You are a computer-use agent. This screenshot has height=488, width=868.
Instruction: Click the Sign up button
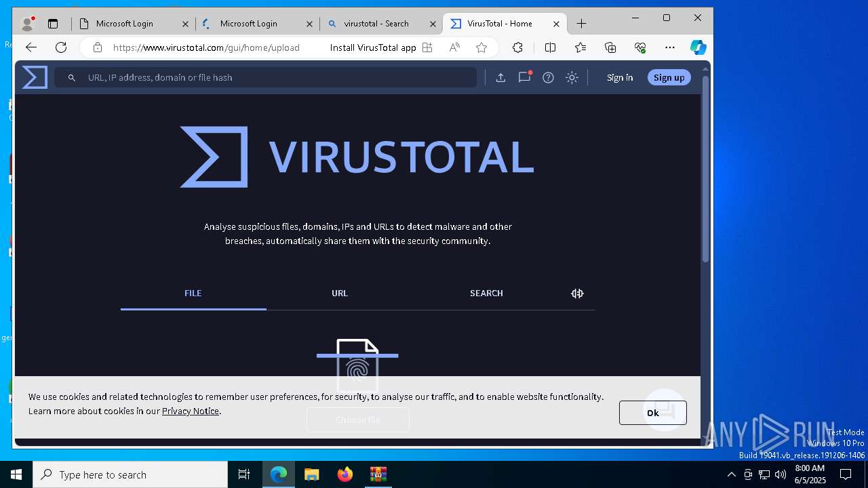669,77
